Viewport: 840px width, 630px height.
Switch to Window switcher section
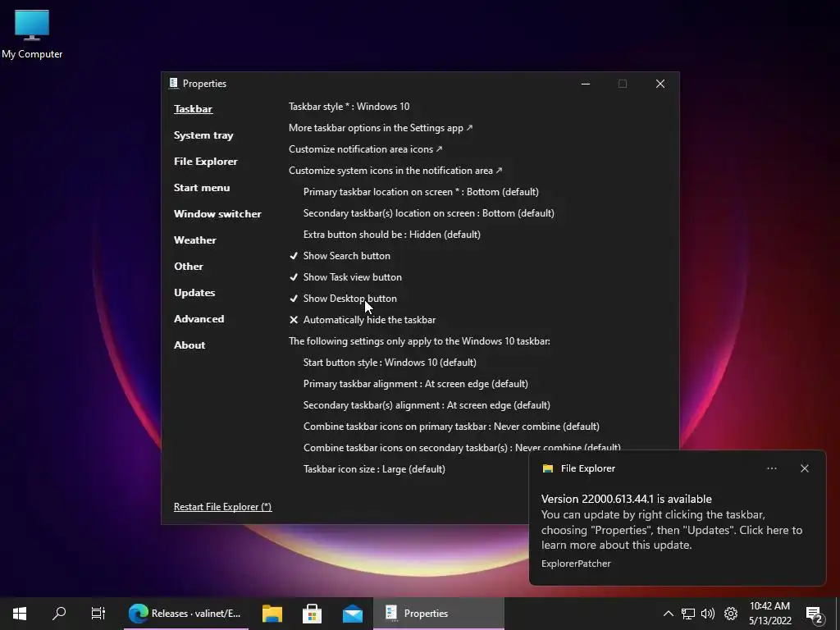[x=217, y=214]
